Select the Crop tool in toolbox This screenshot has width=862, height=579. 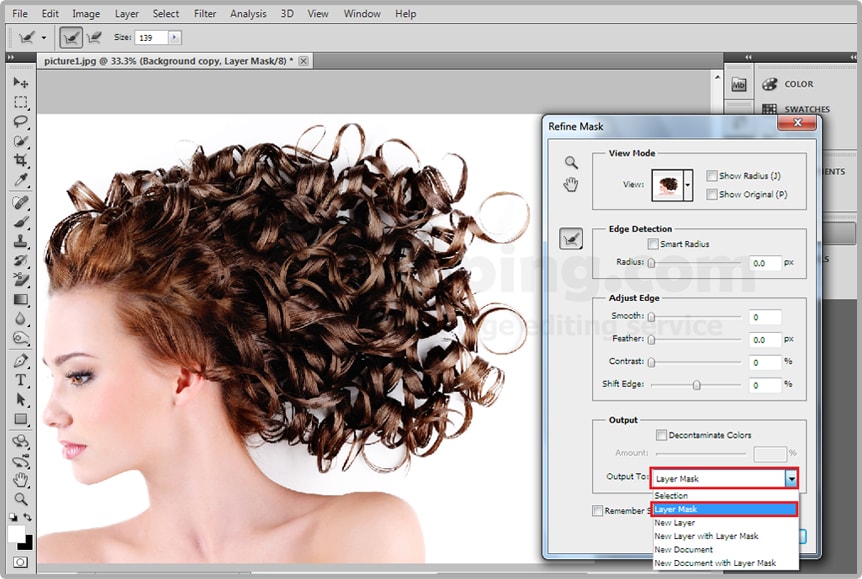pyautogui.click(x=20, y=161)
